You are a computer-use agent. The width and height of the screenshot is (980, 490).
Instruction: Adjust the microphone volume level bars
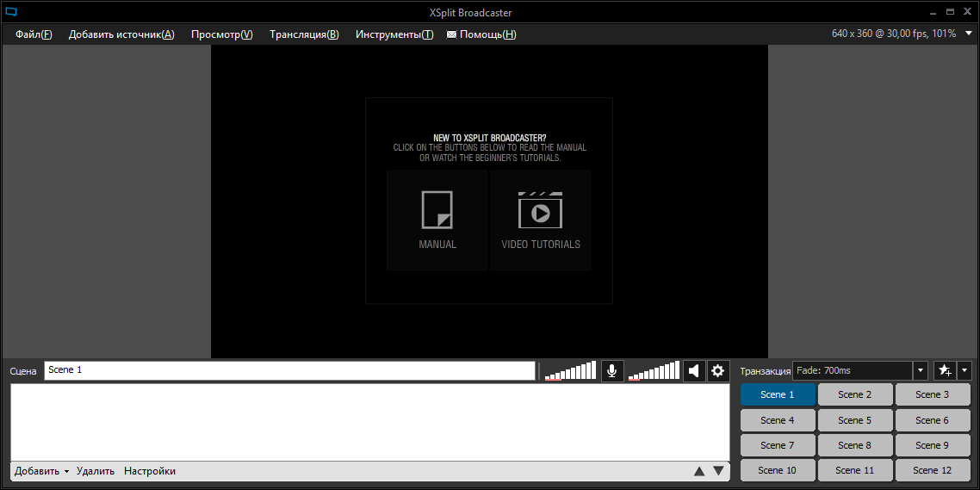point(571,370)
